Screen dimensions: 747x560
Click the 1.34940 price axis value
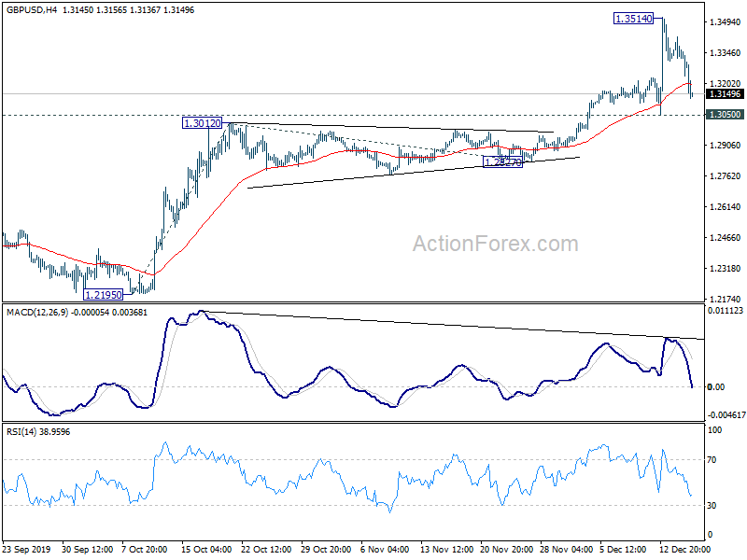point(726,21)
